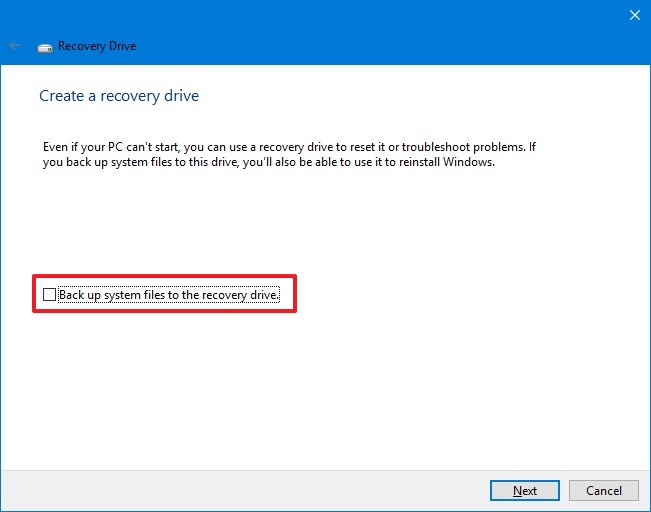This screenshot has height=512, width=651.
Task: Tick the Back up system files checkbox
Action: 49,294
